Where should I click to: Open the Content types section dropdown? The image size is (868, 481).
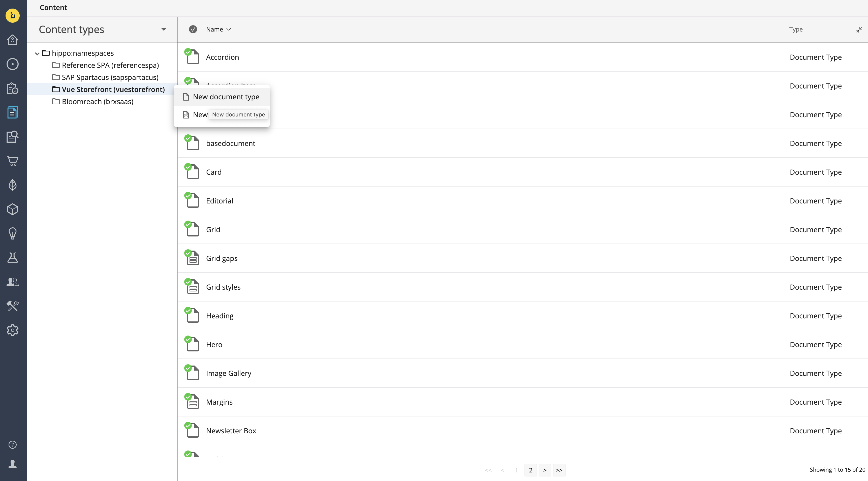(x=164, y=29)
